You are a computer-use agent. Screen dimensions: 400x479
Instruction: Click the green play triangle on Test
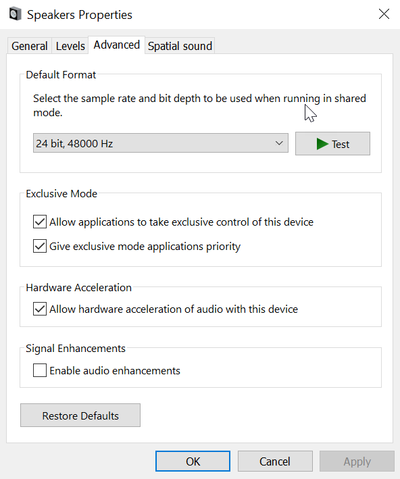(x=322, y=144)
